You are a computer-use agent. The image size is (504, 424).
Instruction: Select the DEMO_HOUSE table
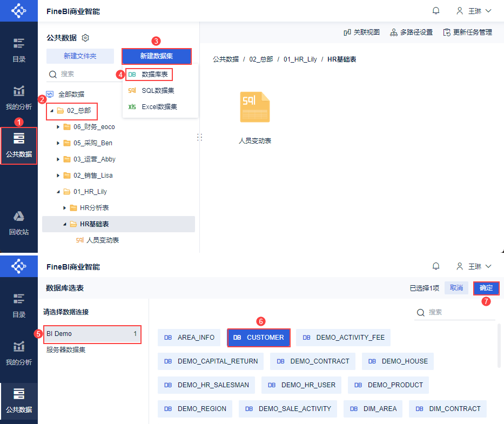pos(398,361)
